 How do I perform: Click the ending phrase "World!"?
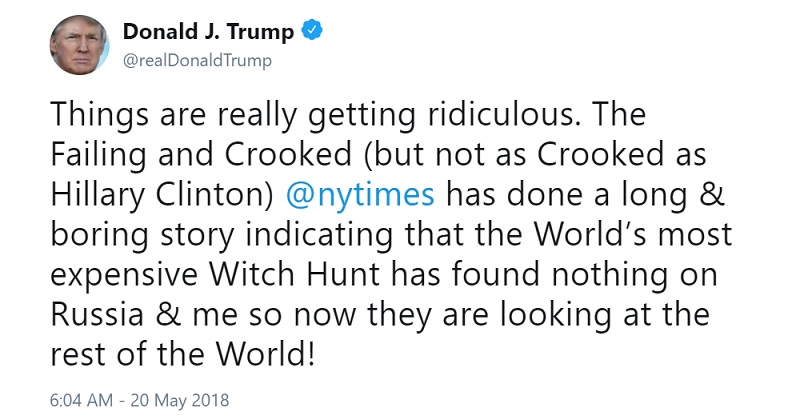265,354
